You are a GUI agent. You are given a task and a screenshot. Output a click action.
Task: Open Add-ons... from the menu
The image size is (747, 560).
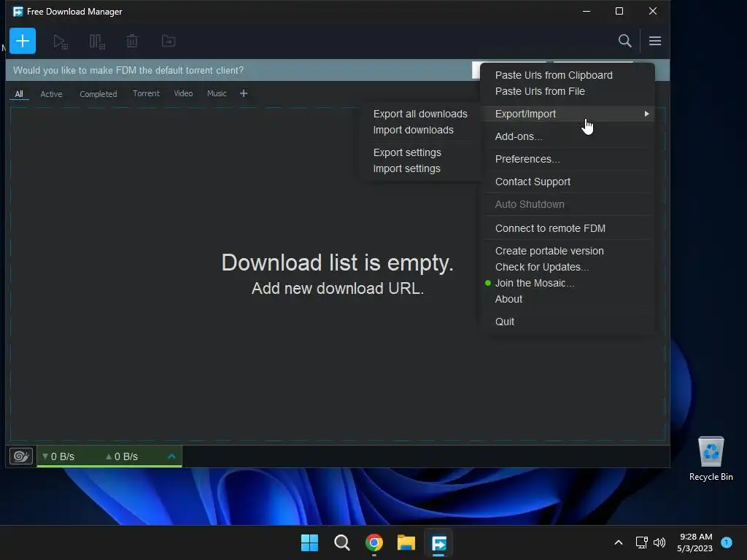point(519,136)
